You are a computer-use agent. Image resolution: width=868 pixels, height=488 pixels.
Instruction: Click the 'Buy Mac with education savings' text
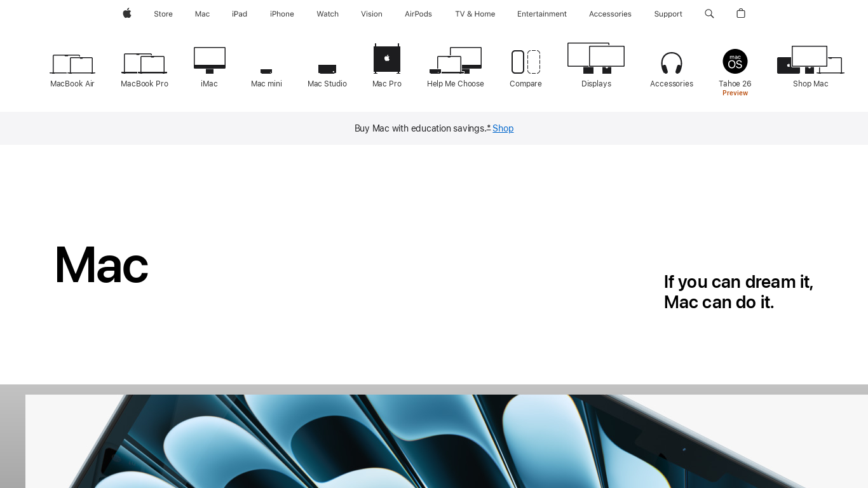point(420,128)
